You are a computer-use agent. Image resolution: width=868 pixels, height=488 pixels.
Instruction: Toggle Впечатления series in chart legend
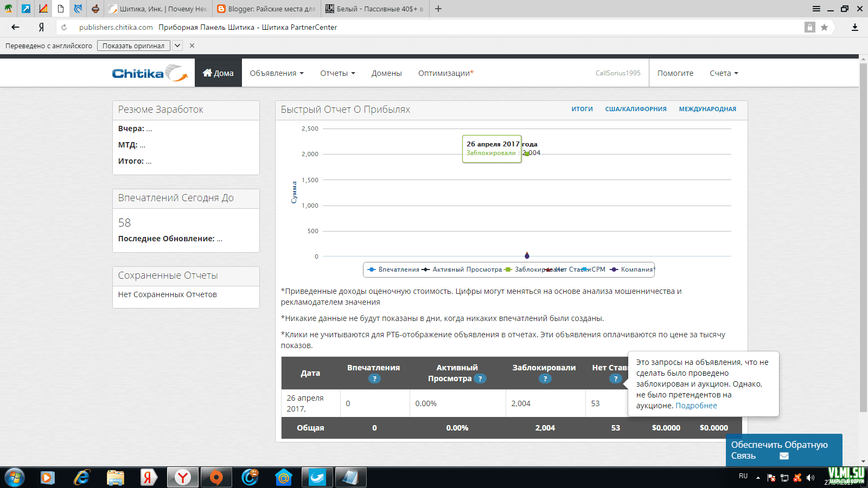point(393,269)
